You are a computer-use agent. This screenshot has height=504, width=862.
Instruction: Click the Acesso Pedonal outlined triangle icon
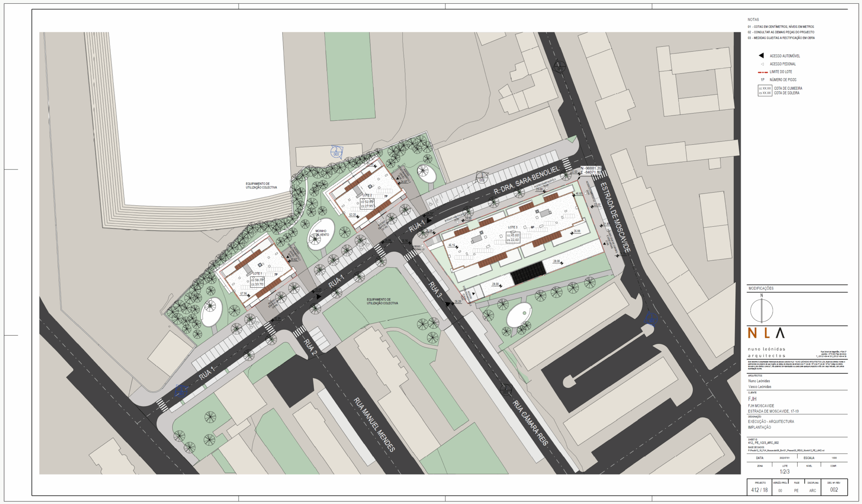tap(762, 64)
